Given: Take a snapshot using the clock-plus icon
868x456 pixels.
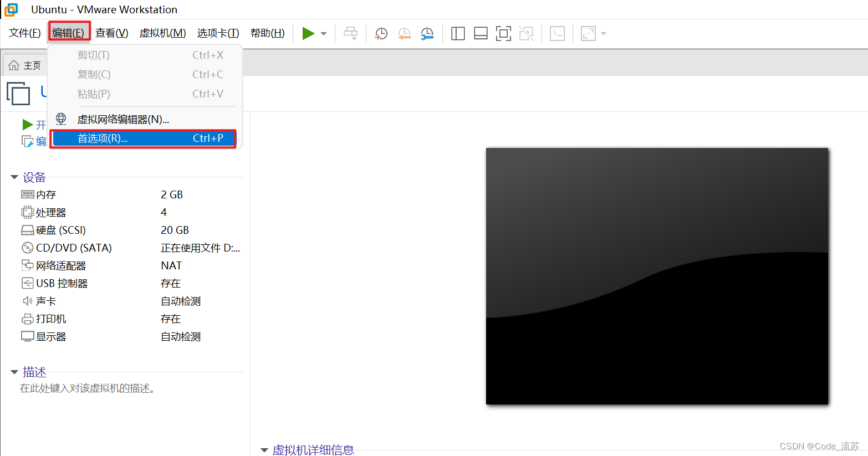Looking at the screenshot, I should pos(381,34).
